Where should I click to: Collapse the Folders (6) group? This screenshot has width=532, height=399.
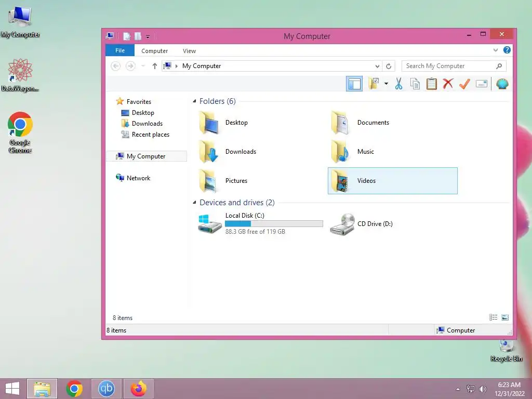coord(194,101)
